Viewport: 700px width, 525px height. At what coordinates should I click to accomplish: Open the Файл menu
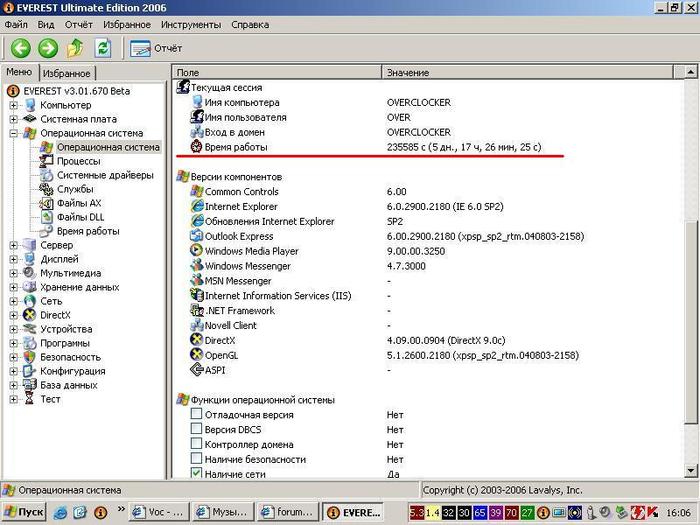click(16, 25)
